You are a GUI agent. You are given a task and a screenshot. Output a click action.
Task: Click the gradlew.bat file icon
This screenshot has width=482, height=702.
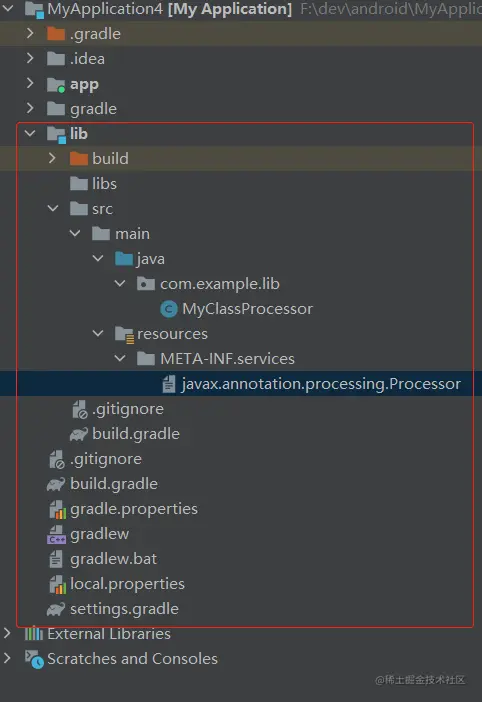pyautogui.click(x=56, y=559)
